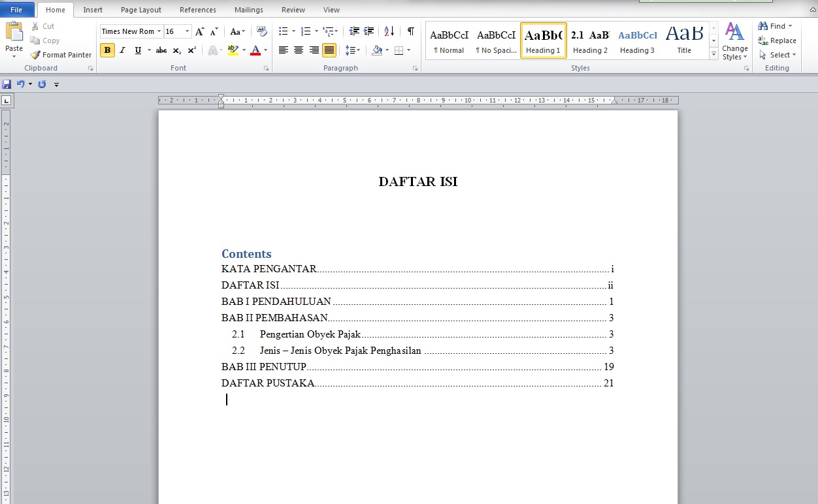Open the File menu

pos(17,10)
